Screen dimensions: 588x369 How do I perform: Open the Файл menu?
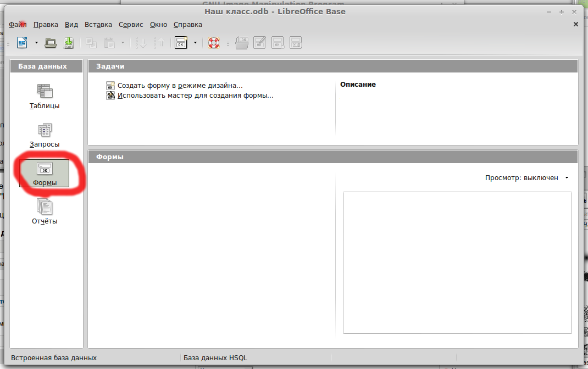click(18, 25)
